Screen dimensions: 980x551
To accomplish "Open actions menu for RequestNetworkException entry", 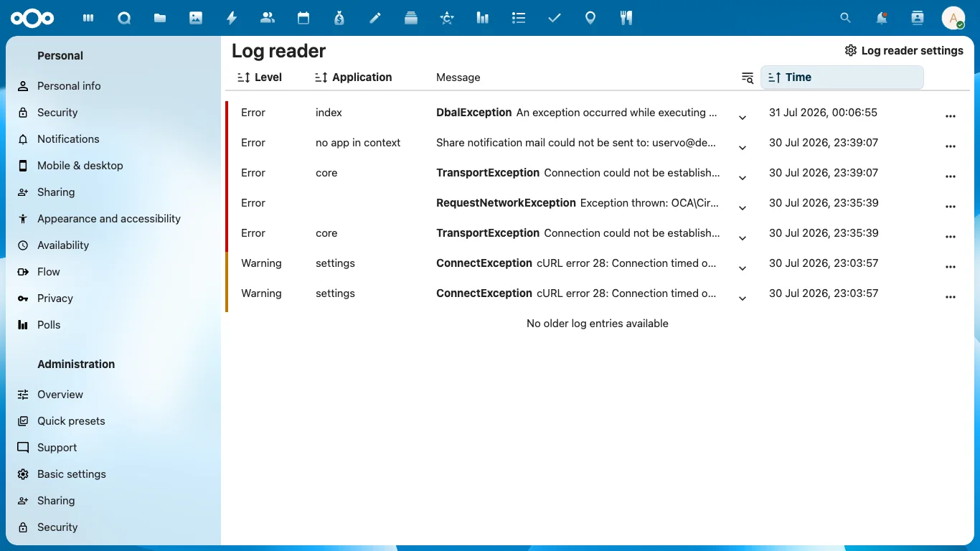I will point(951,207).
